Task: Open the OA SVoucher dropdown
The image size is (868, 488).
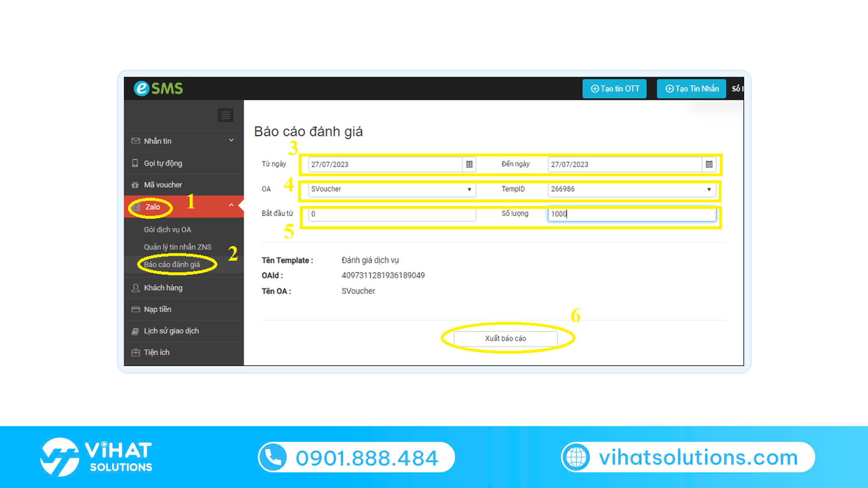Action: [x=392, y=189]
